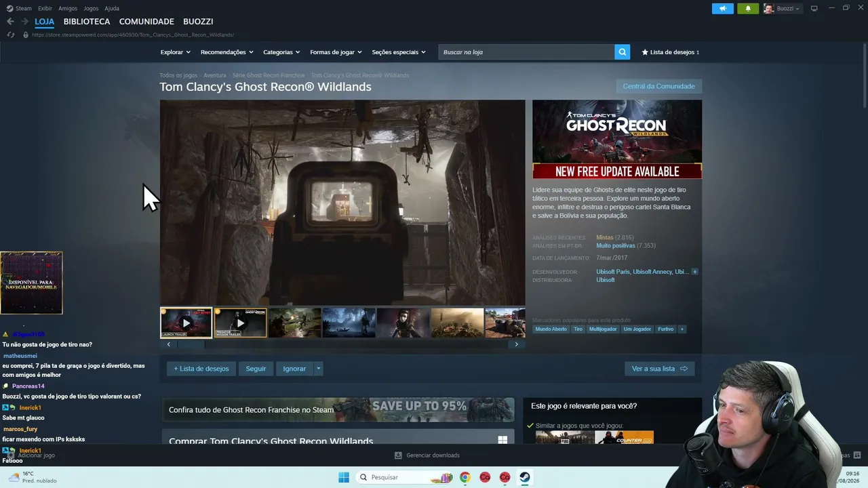Viewport: 868px width, 488px height.
Task: Open the Explorar dropdown
Action: (x=175, y=52)
